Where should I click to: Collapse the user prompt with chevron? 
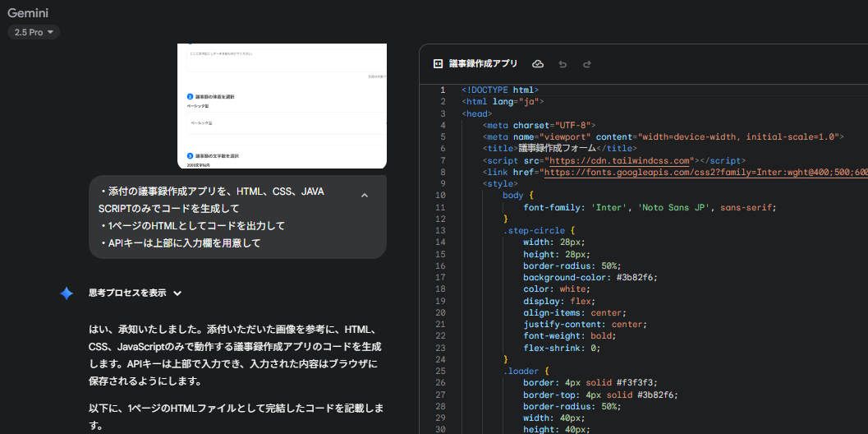point(365,196)
